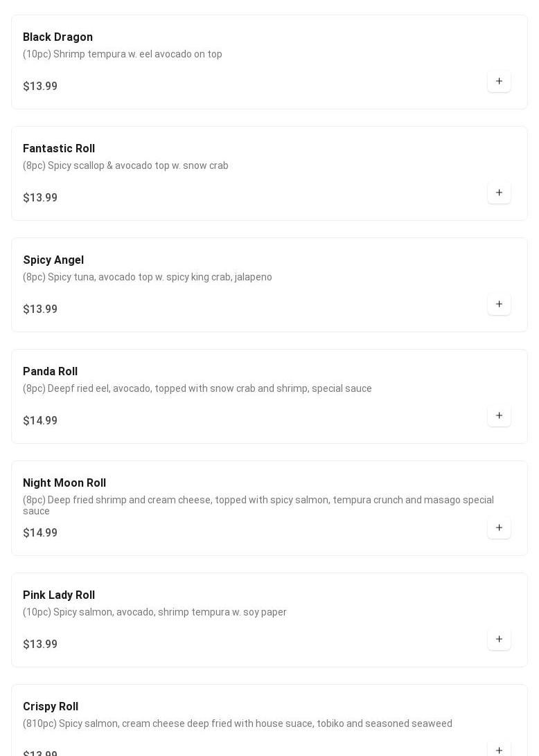Click Black Dragon $13.99 price

pos(40,87)
